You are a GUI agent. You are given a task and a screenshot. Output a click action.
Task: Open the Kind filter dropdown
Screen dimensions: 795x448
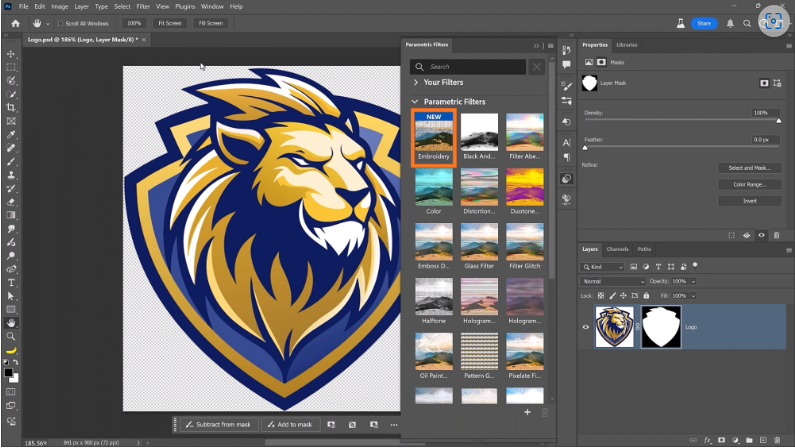coord(602,267)
